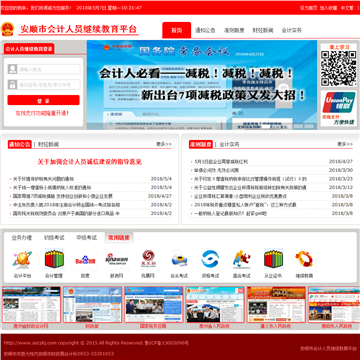The width and height of the screenshot is (360, 360).
Task: Click the 会计人员继续教育登录 panel header
Action: pos(29,49)
